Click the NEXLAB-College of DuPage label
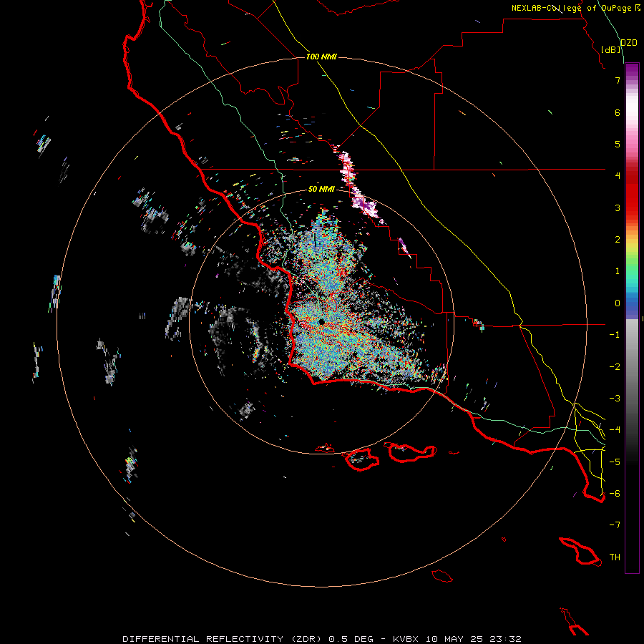The height and width of the screenshot is (644, 644). (x=576, y=8)
